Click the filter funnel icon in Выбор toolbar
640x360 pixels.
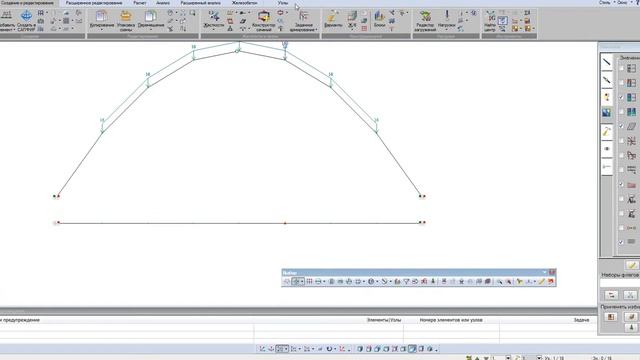coord(406,282)
